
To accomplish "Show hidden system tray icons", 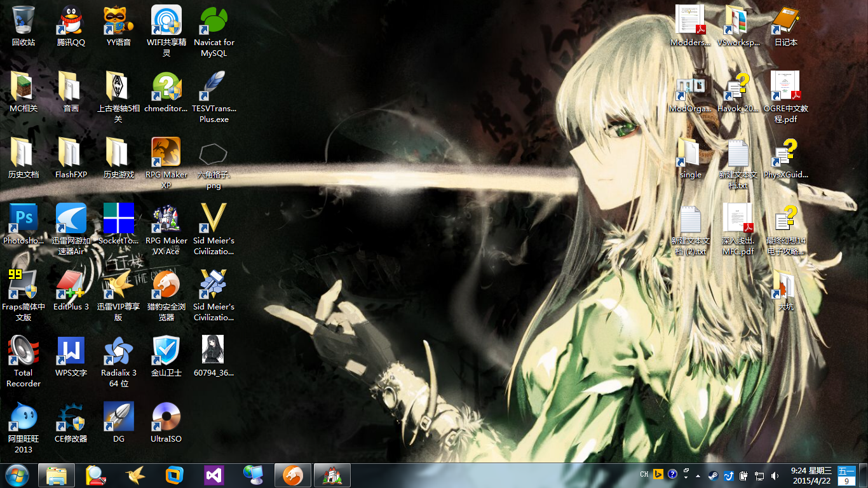I will click(699, 475).
